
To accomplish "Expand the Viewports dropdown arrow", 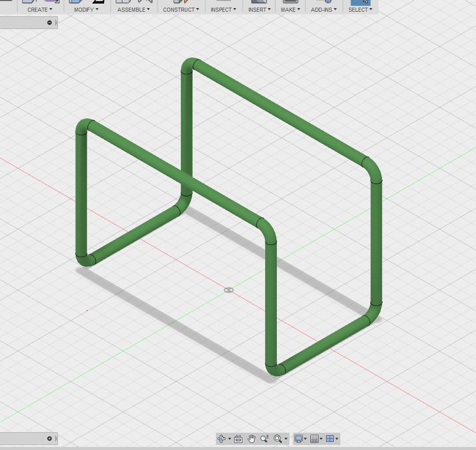I will (336, 439).
